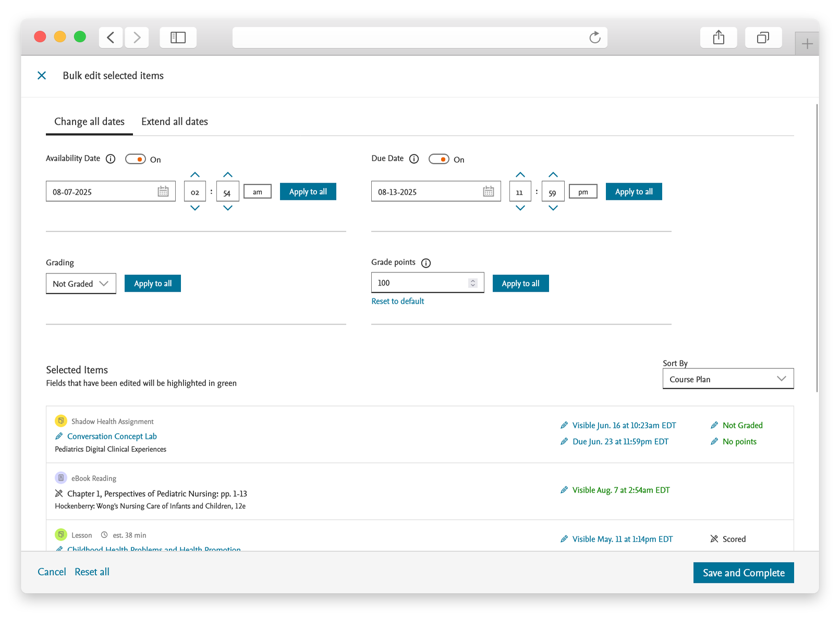Viewport: 840px width, 634px height.
Task: Increase due minutes with up chevron
Action: 553,175
